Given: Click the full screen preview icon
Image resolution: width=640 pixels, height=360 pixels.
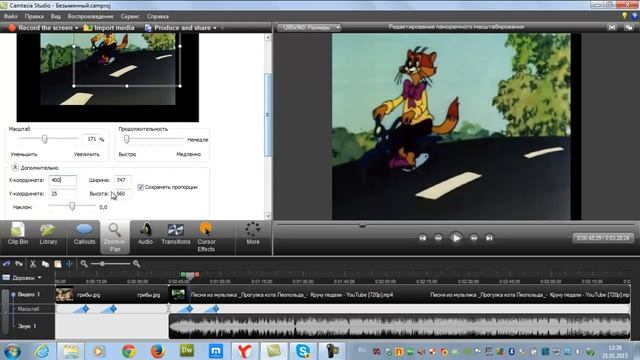Looking at the screenshot, I should [x=612, y=27].
